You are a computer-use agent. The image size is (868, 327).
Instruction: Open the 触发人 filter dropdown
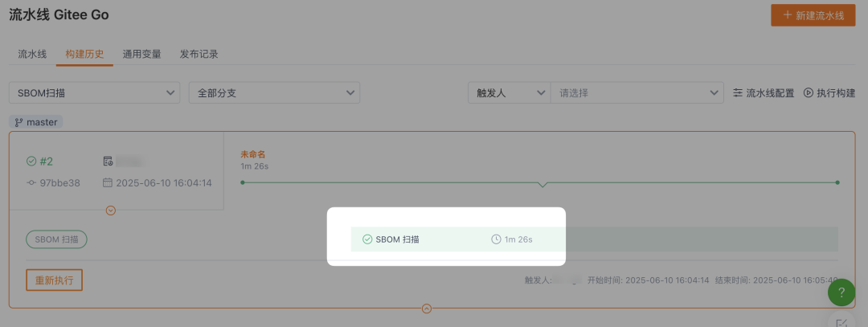[x=509, y=93]
